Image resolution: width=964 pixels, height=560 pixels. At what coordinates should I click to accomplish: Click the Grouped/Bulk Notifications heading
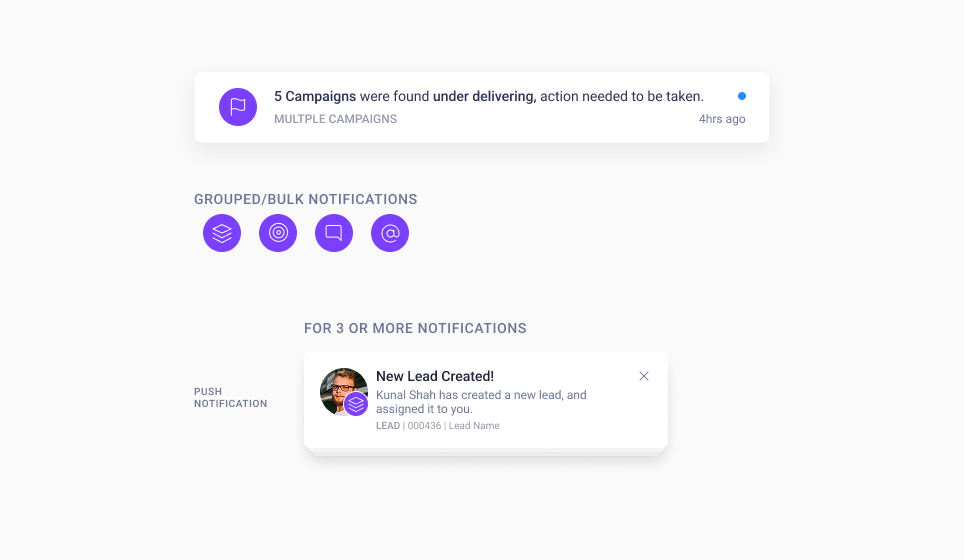click(x=306, y=199)
